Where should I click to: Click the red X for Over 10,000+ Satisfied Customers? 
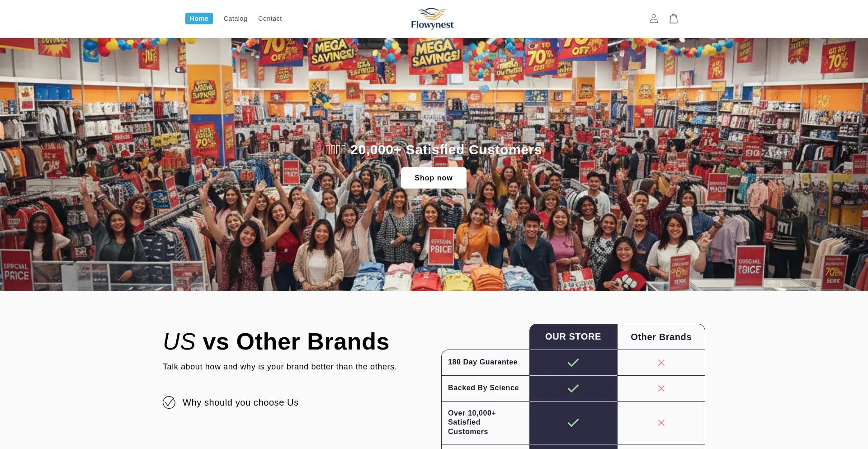tap(661, 423)
